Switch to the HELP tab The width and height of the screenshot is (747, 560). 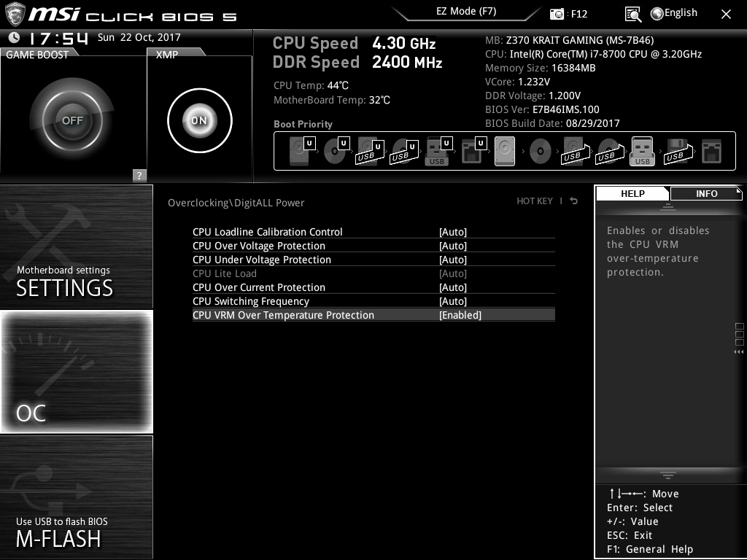click(x=632, y=193)
